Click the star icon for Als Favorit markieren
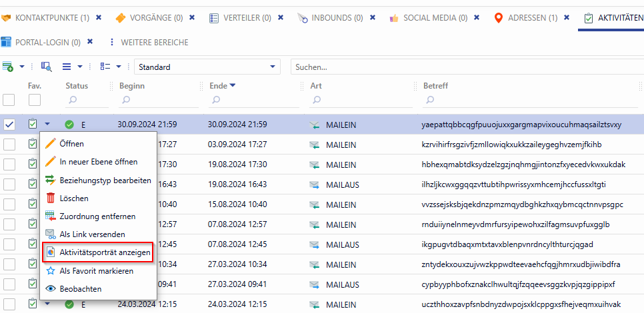The image size is (644, 313). click(50, 271)
